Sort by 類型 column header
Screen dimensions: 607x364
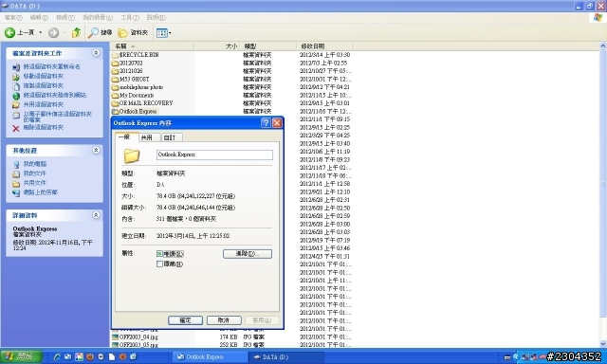tap(268, 46)
